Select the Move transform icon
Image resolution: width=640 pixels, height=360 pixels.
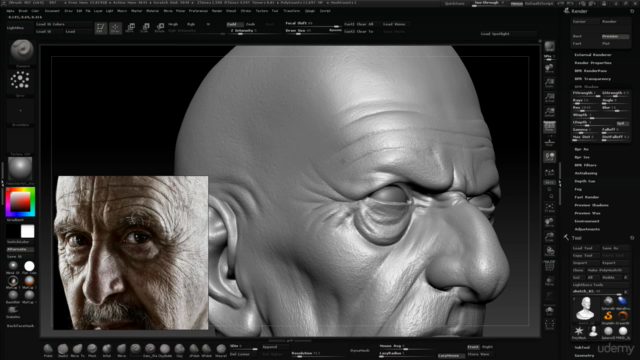click(130, 28)
